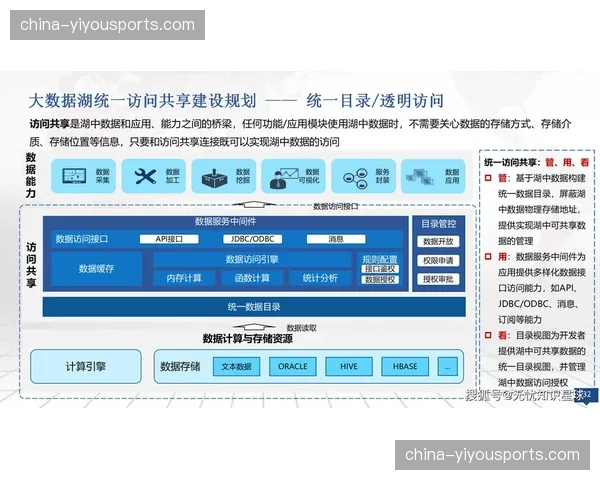Viewport: 600px width, 480px height.
Task: Click the page number 32 badge
Action: pos(586,395)
